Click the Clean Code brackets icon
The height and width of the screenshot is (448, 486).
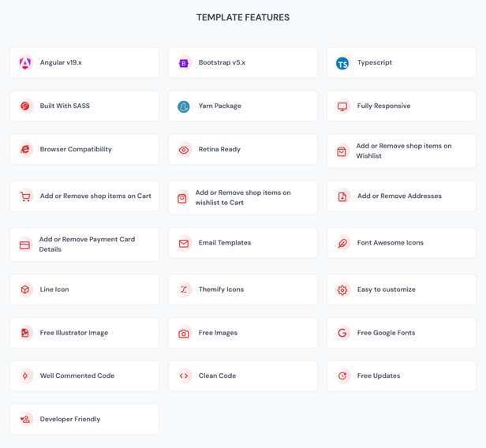(x=184, y=376)
